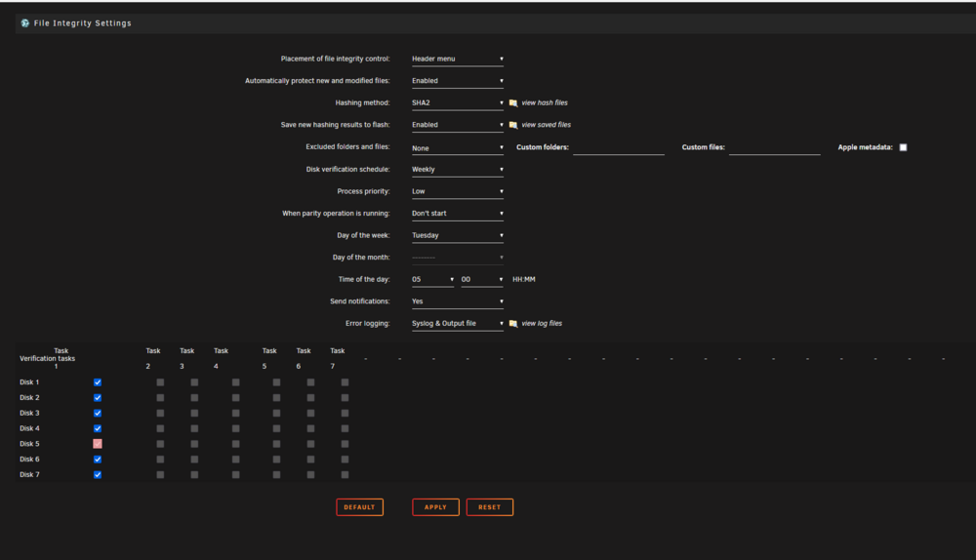
Task: Open the Hashing method SHA2 dropdown
Action: click(x=458, y=102)
